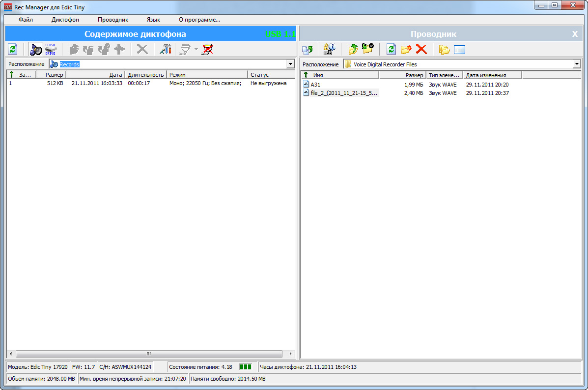Switch to audio records mode icon
The height and width of the screenshot is (390, 588).
35,49
